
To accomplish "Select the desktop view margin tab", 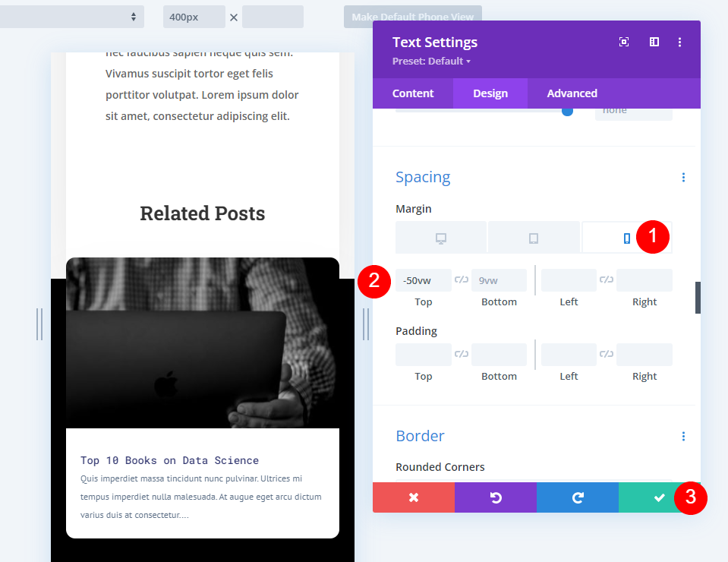I will point(440,238).
